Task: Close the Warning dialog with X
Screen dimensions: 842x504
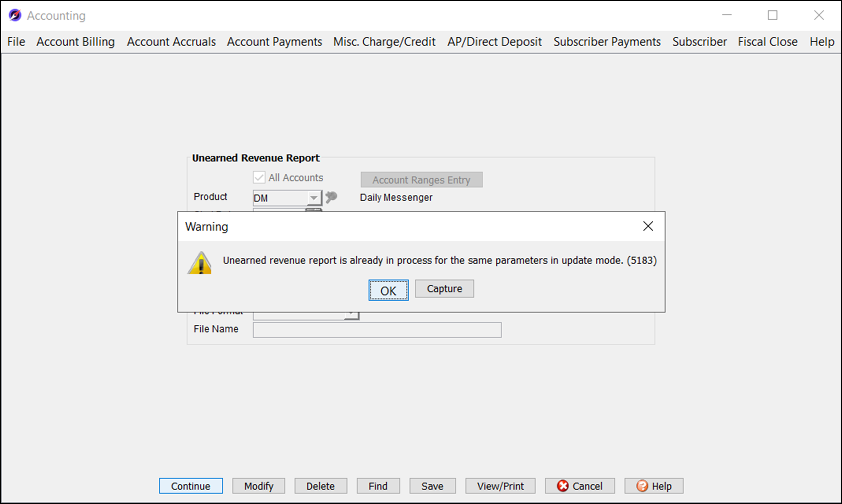Action: pos(648,226)
